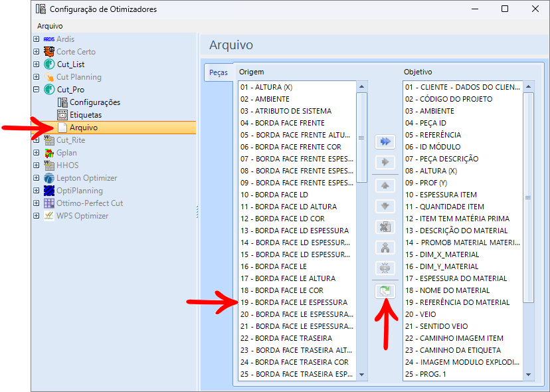Click the move down arrow button
Screen dimensions: 550x392
point(385,206)
